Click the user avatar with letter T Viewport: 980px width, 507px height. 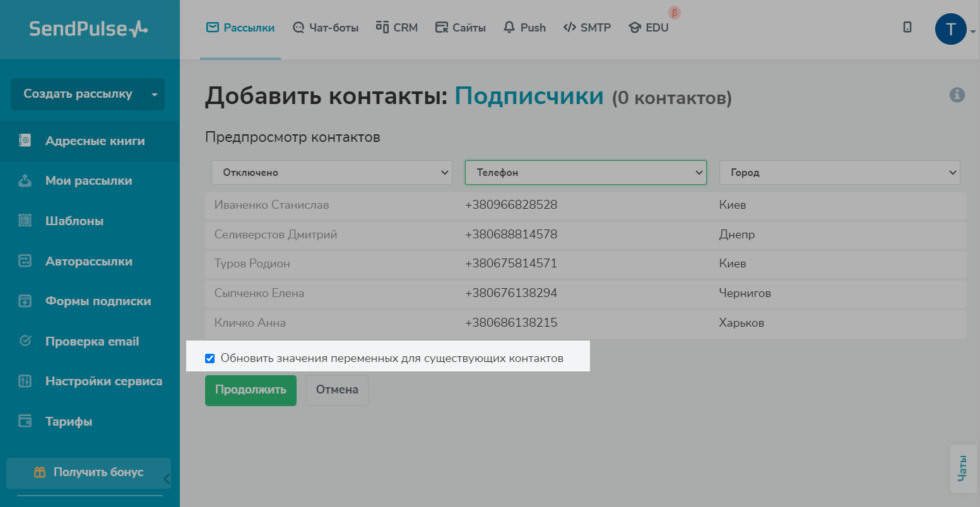(x=950, y=29)
